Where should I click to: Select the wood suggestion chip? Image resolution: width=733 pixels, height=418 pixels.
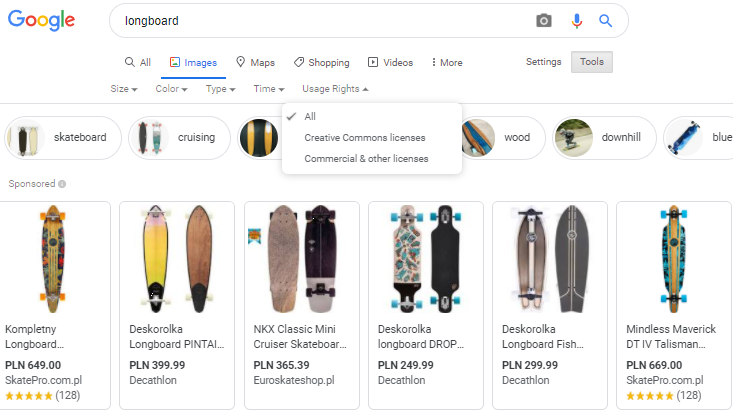tap(503, 137)
